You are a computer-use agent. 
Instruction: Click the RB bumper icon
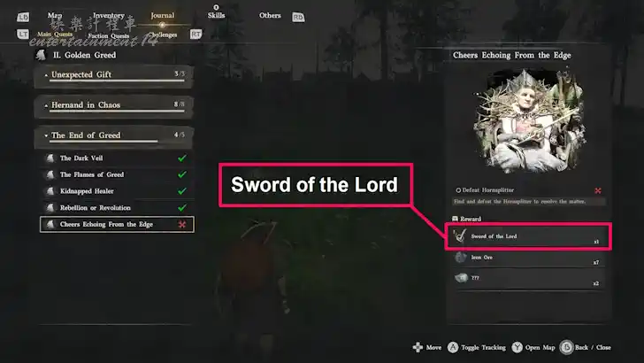298,18
